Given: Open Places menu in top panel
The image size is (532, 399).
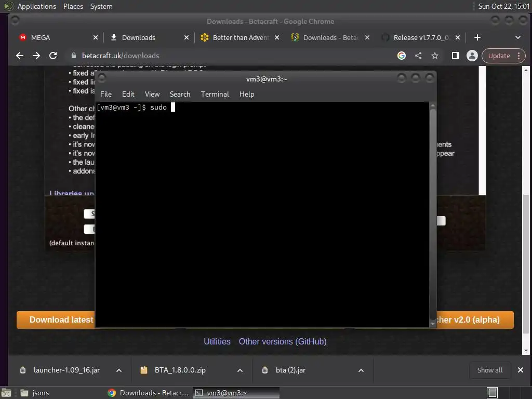Looking at the screenshot, I should [73, 6].
